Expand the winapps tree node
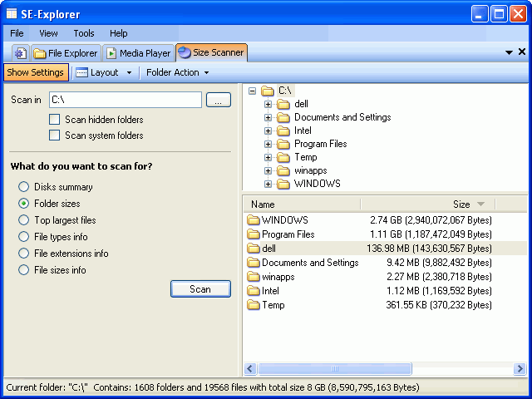Viewport: 532px width, 399px height. point(268,170)
